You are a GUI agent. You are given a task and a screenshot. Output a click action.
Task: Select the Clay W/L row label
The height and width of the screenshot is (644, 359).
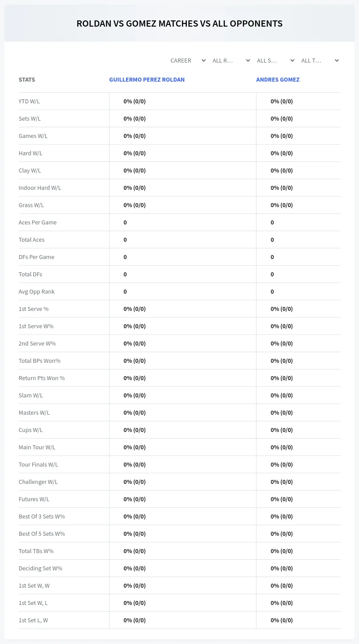(x=30, y=170)
